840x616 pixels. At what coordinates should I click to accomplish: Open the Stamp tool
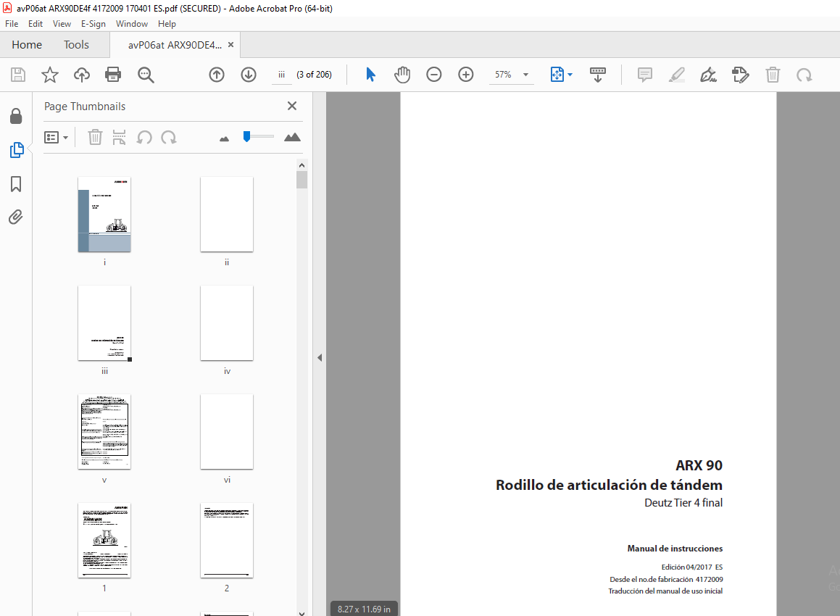pyautogui.click(x=741, y=75)
